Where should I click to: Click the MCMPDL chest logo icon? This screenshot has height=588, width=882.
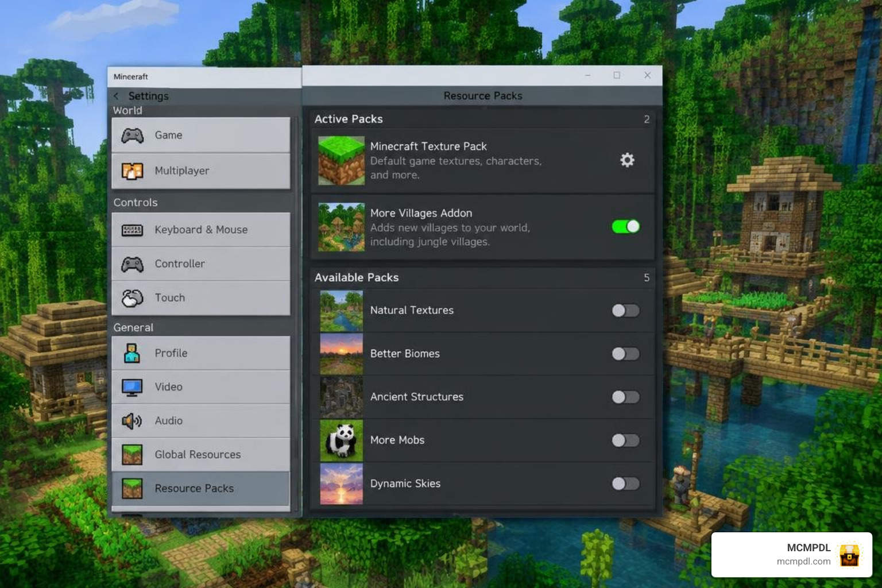(849, 555)
